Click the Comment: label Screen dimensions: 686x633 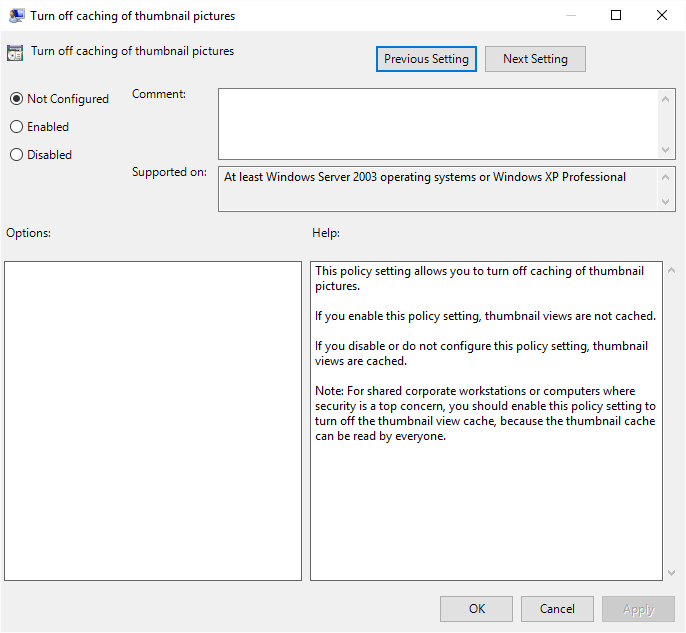pos(159,94)
